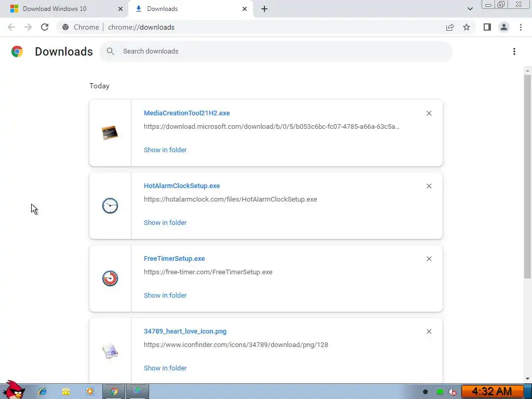Click the download.microsoft.com source URL
Screen dimensions: 532x399
[x=271, y=127]
